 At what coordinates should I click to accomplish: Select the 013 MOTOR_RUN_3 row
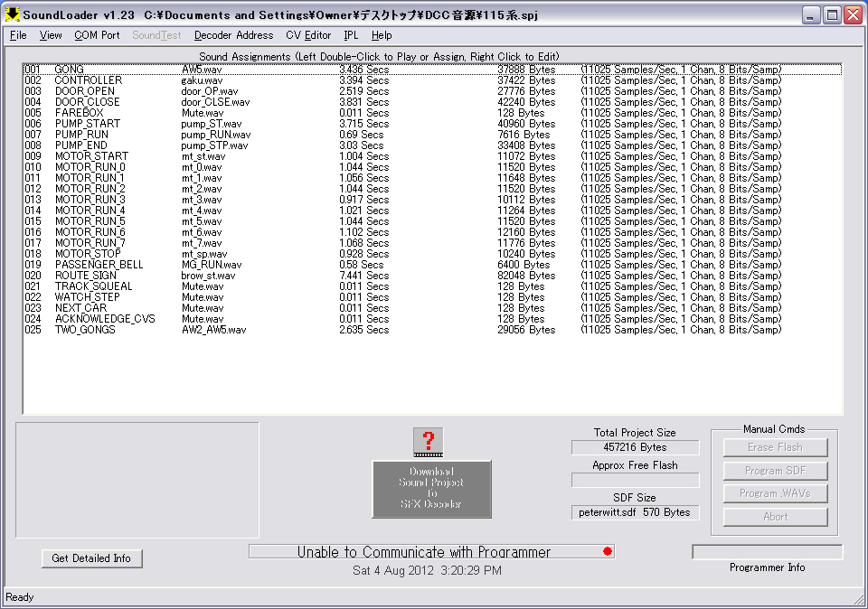[432, 200]
